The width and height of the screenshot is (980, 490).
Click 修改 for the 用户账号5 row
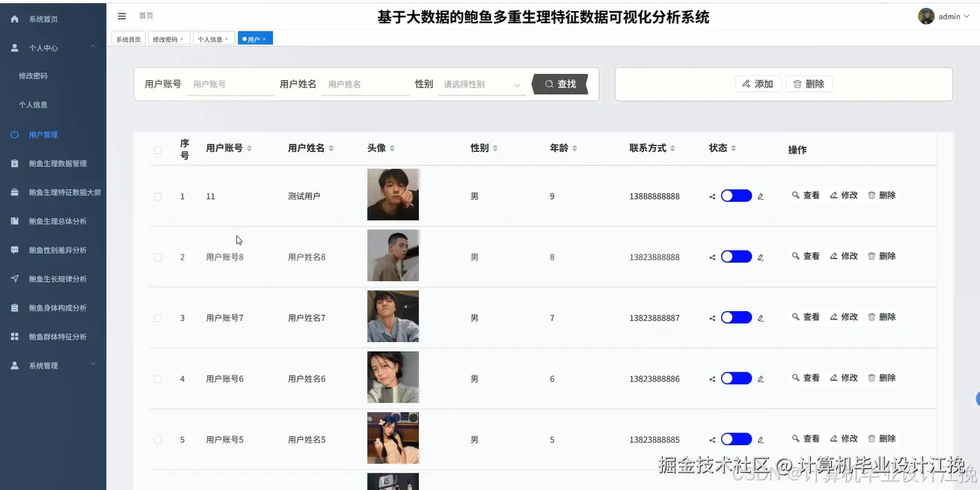click(844, 438)
